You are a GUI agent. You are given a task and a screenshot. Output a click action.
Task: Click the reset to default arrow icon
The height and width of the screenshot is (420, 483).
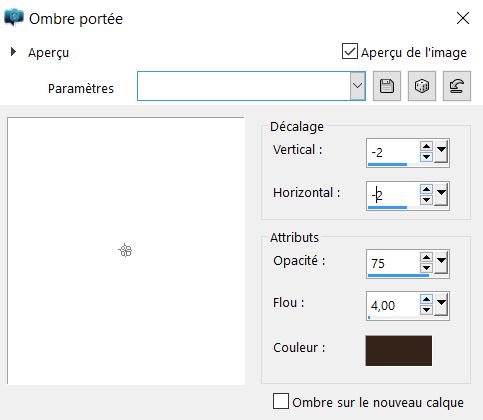point(457,86)
